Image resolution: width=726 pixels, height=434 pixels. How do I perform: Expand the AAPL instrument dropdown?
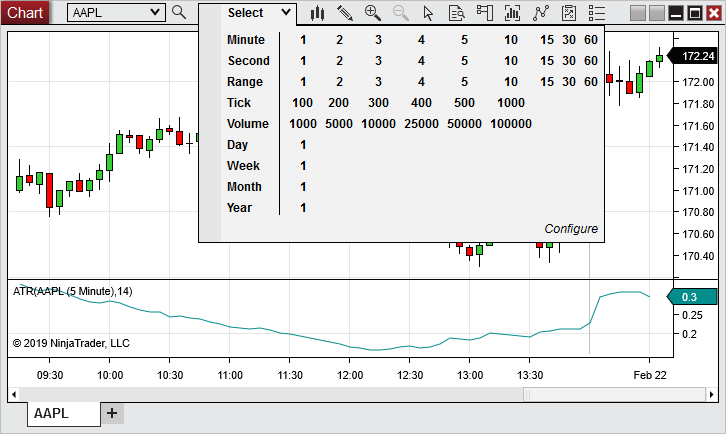pyautogui.click(x=154, y=12)
